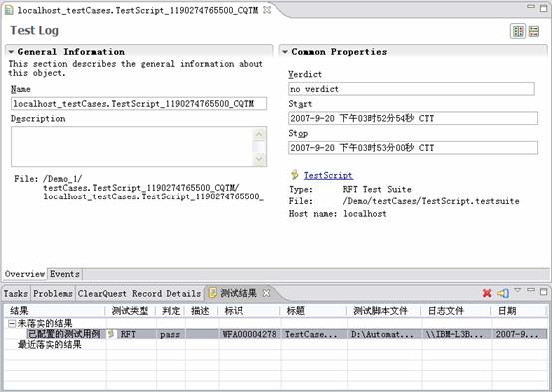Collapse the 未落实的结果 tree node
This screenshot has height=392, width=552.
(x=12, y=323)
